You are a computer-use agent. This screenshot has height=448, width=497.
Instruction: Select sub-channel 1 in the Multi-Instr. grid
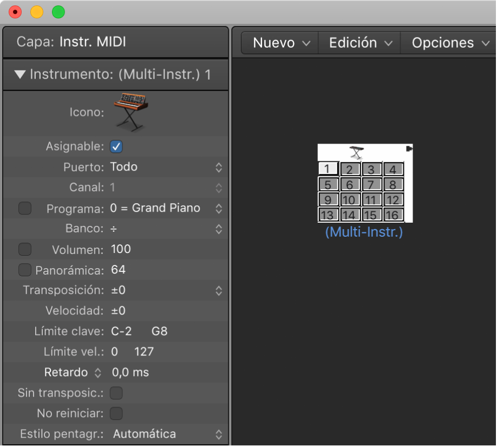tap(328, 169)
